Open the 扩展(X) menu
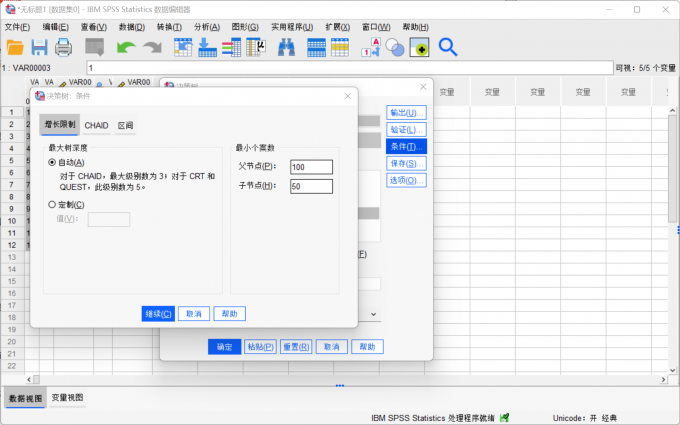This screenshot has width=680, height=425. 337,27
